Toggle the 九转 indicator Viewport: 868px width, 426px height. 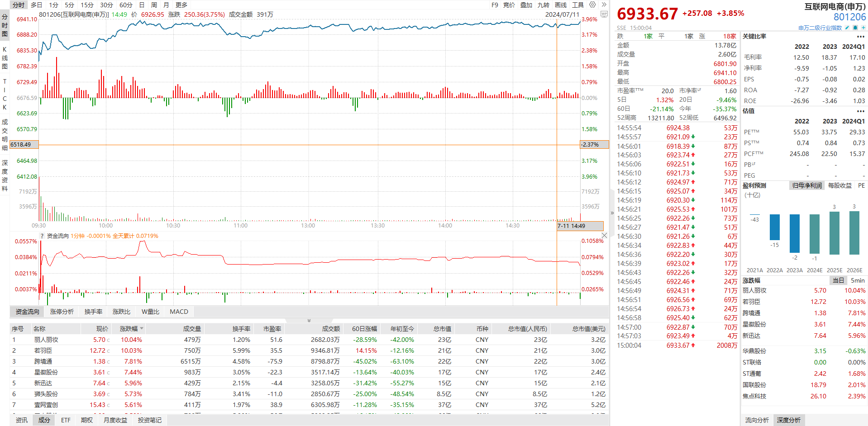(544, 5)
